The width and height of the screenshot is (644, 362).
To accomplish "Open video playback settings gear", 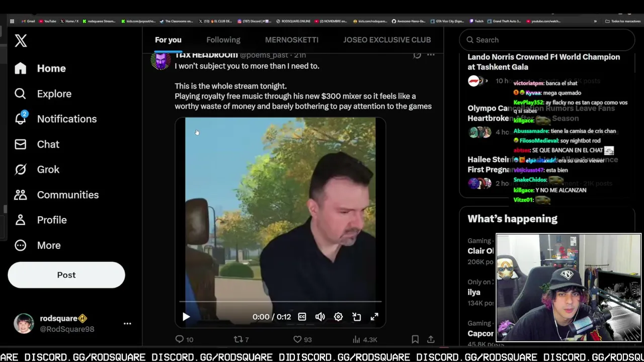I will click(x=338, y=317).
